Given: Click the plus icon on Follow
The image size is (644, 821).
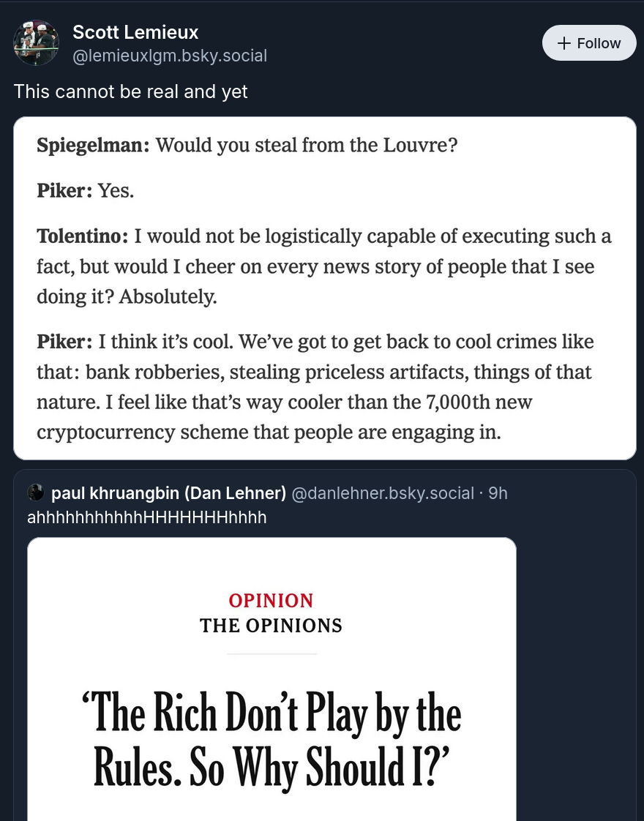Looking at the screenshot, I should [x=563, y=43].
